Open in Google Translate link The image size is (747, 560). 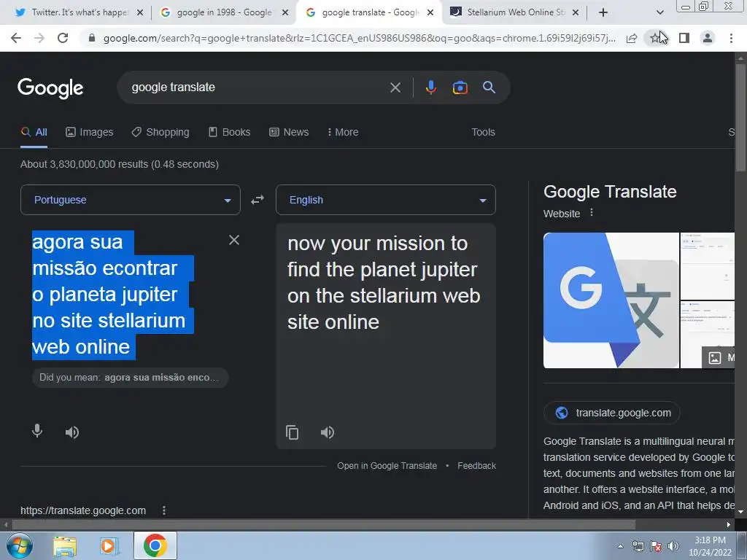coord(387,466)
